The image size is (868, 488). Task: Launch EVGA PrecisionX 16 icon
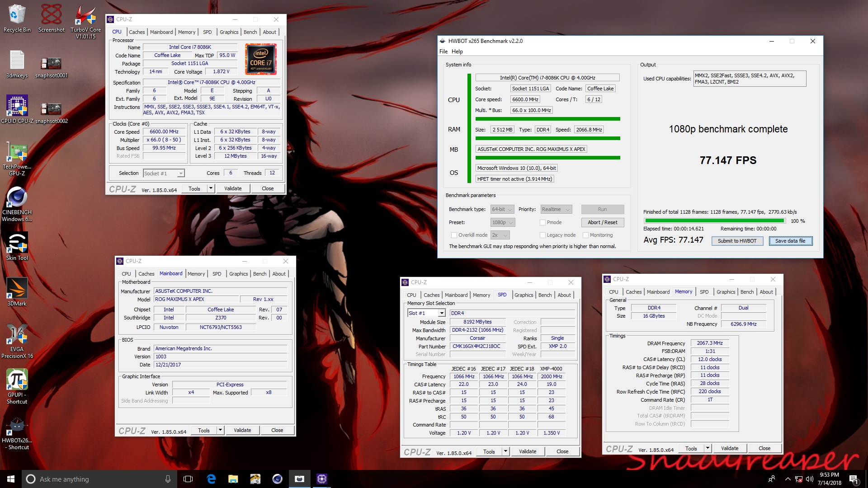[x=17, y=341]
